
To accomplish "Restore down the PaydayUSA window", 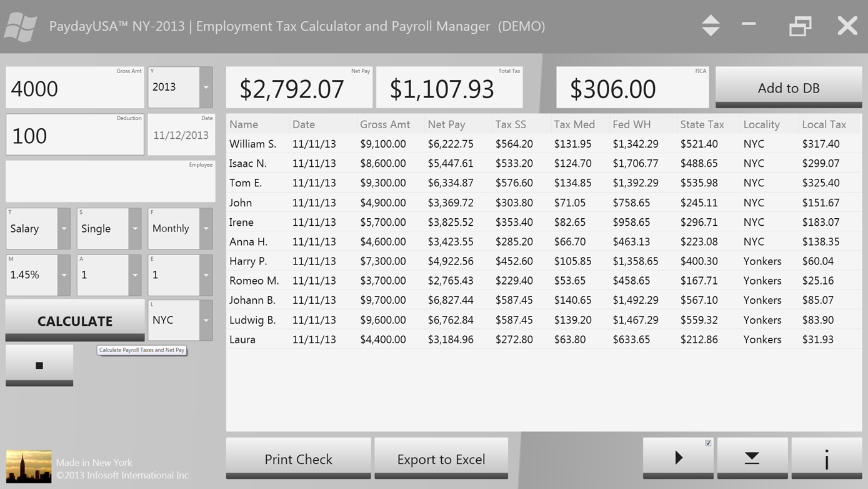I will click(800, 26).
